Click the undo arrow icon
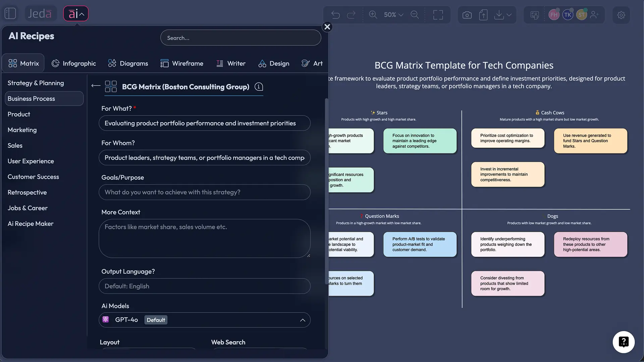This screenshot has height=362, width=644. 335,15
